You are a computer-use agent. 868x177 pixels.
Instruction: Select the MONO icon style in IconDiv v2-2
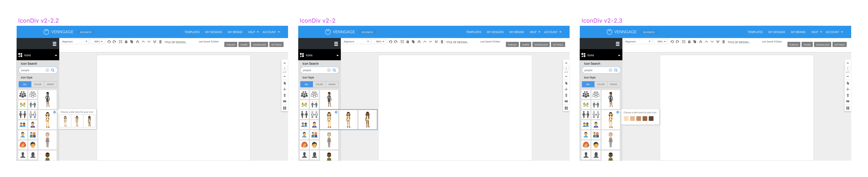pyautogui.click(x=332, y=84)
